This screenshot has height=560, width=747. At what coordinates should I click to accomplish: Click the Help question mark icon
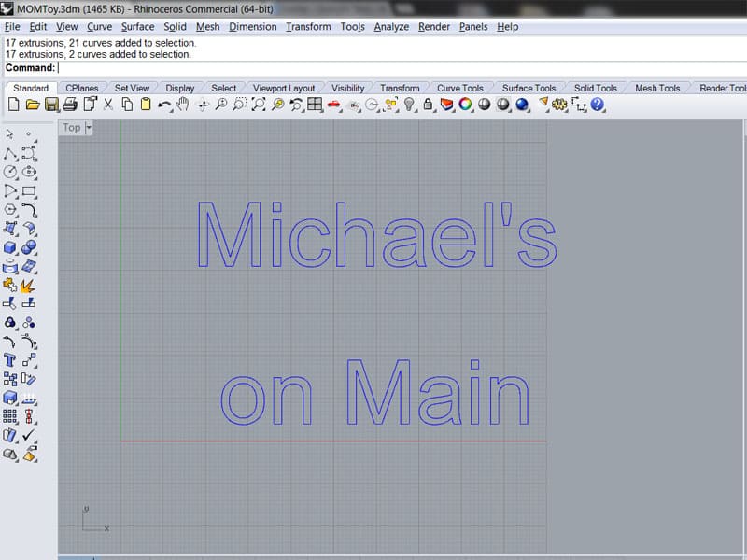pyautogui.click(x=596, y=105)
